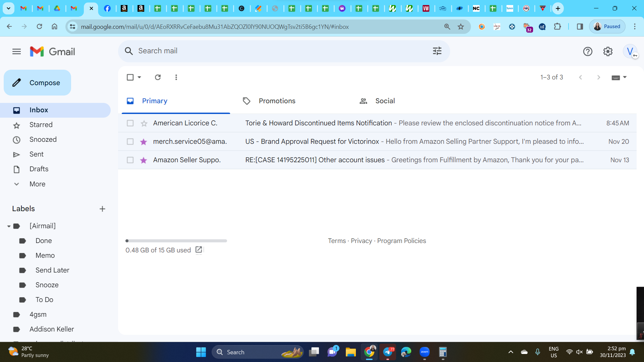Image resolution: width=644 pixels, height=362 pixels.
Task: Select the Amazon Seller Support email checkbox
Action: [x=130, y=160]
